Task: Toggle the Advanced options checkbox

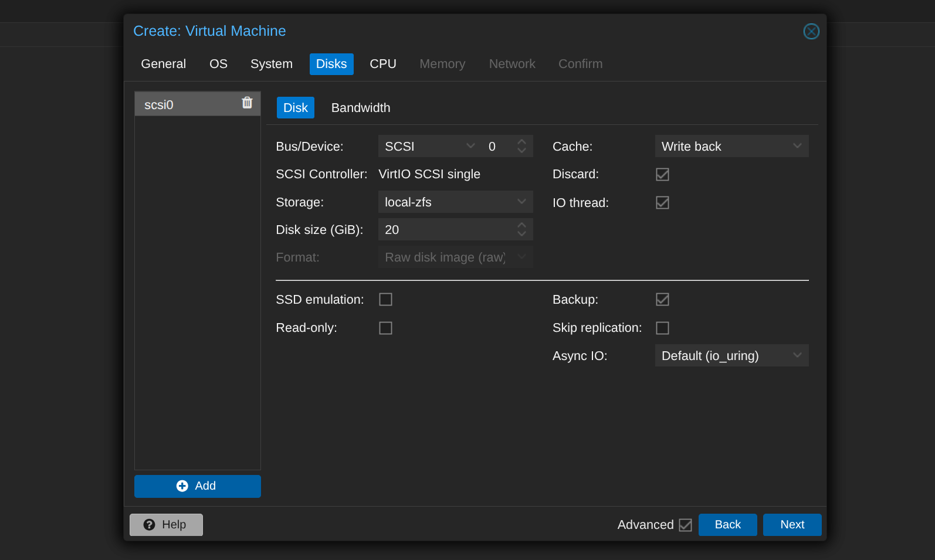Action: click(x=685, y=525)
